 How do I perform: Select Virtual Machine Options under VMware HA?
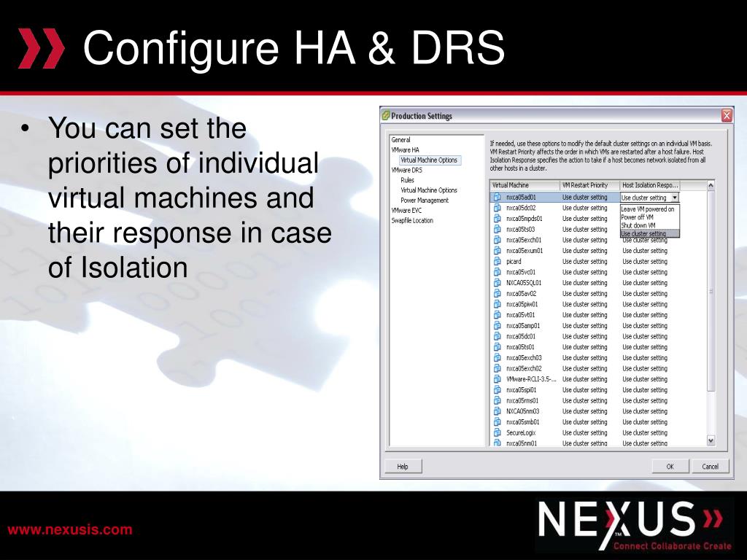pyautogui.click(x=429, y=160)
